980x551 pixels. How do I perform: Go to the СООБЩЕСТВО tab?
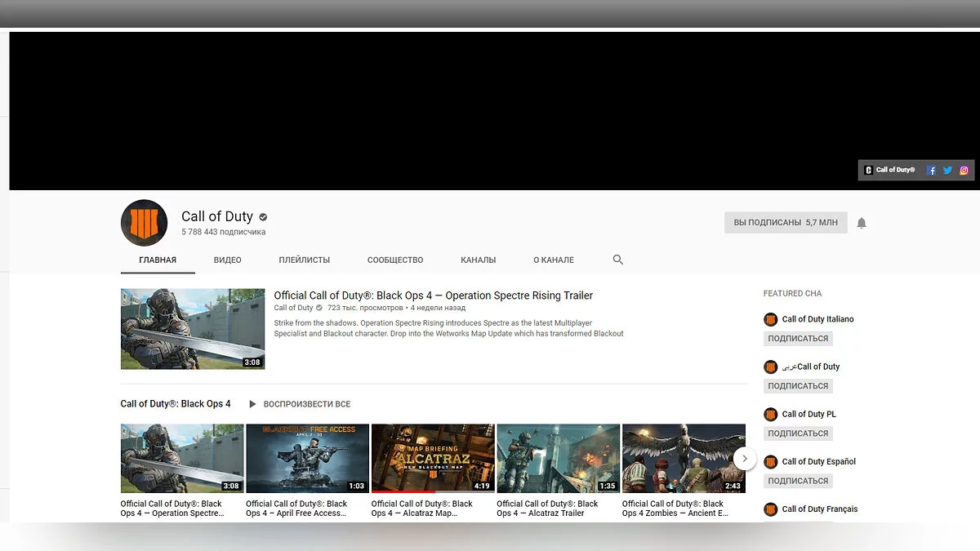tap(395, 260)
